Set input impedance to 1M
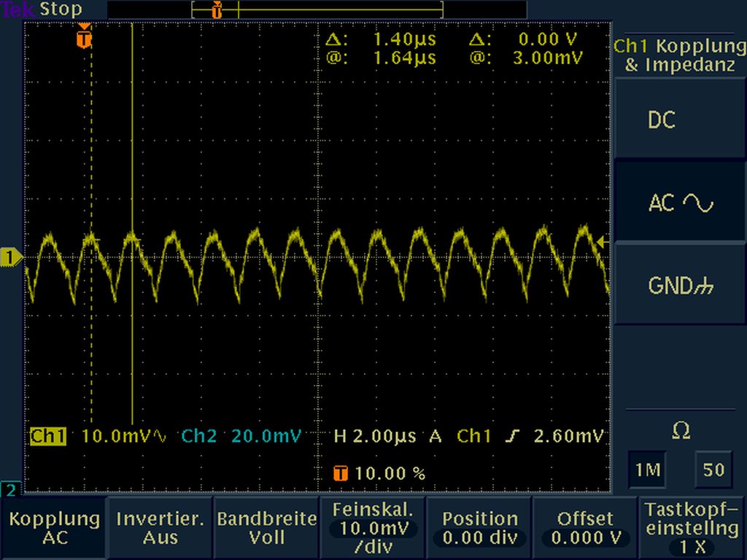 [x=646, y=470]
